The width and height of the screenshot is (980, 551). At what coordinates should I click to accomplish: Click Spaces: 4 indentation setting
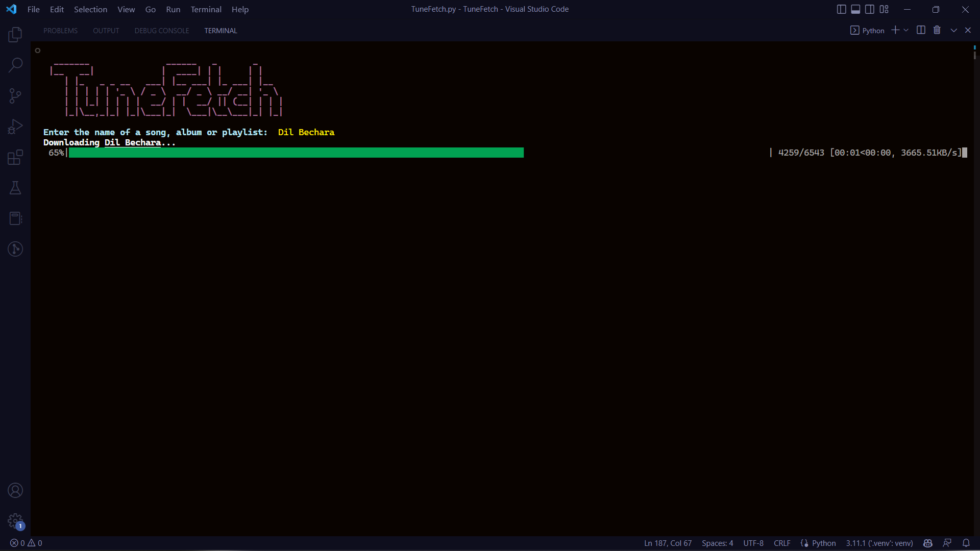pos(717,543)
